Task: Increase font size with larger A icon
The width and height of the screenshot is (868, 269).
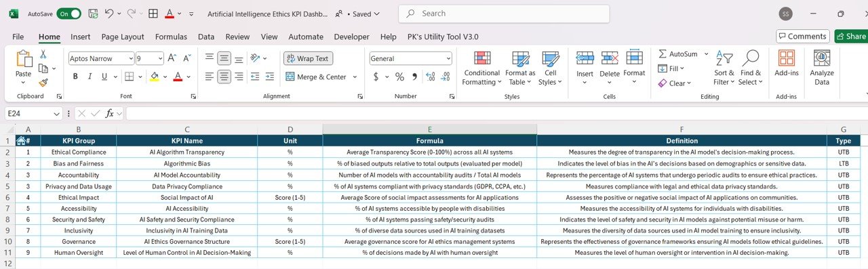Action: point(172,58)
